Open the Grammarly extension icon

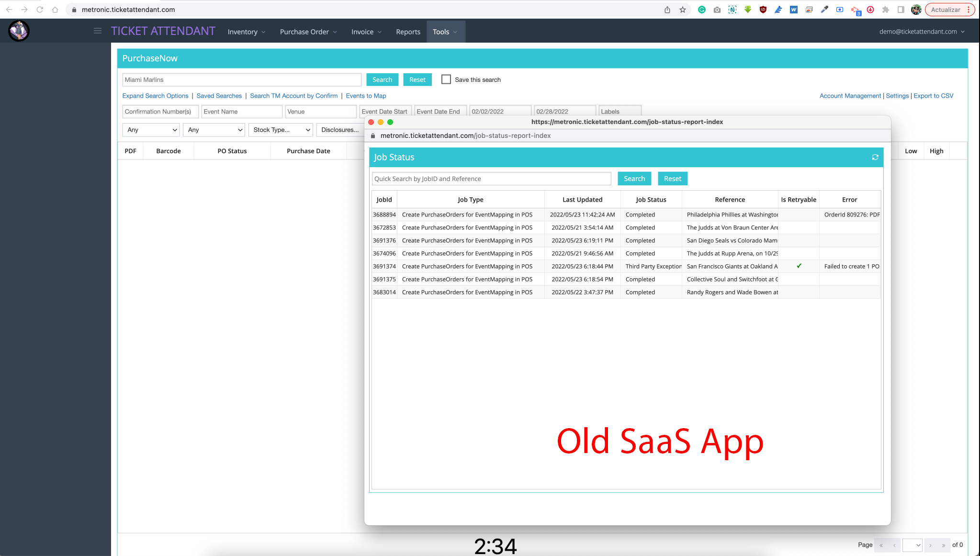click(702, 10)
